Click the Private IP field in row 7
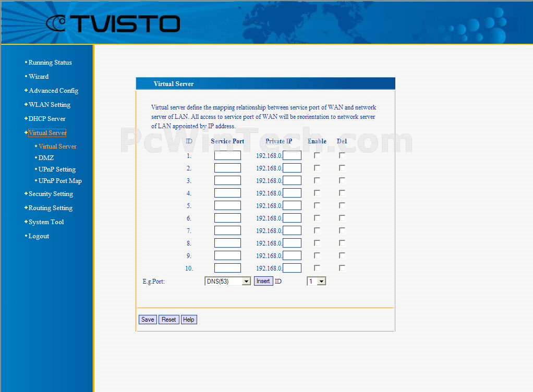 click(x=292, y=230)
